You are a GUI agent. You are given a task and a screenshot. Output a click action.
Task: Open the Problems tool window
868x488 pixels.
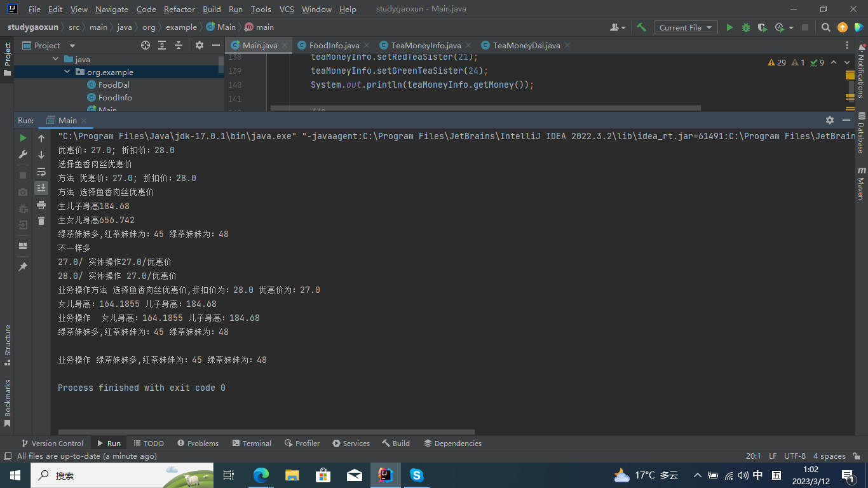pyautogui.click(x=198, y=443)
